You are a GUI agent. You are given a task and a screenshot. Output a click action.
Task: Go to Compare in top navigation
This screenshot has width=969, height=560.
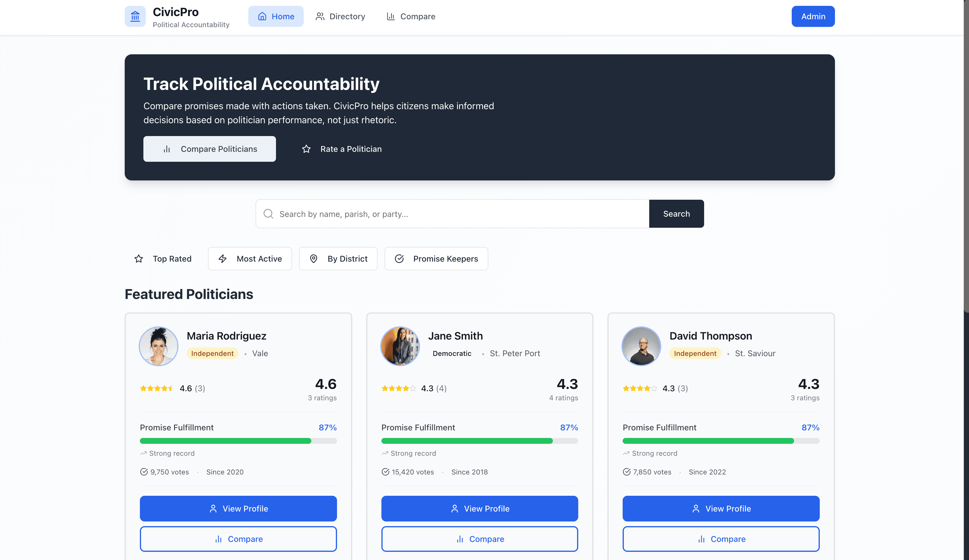[411, 16]
